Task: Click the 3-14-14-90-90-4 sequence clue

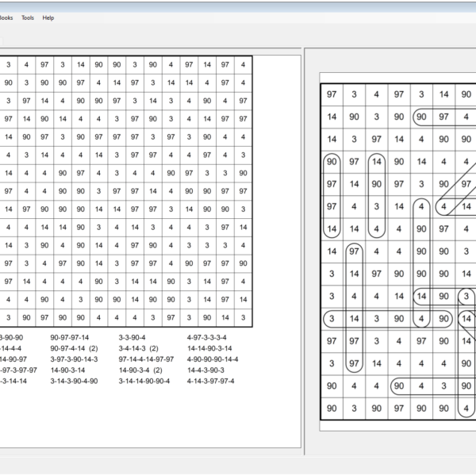Action: point(144,381)
